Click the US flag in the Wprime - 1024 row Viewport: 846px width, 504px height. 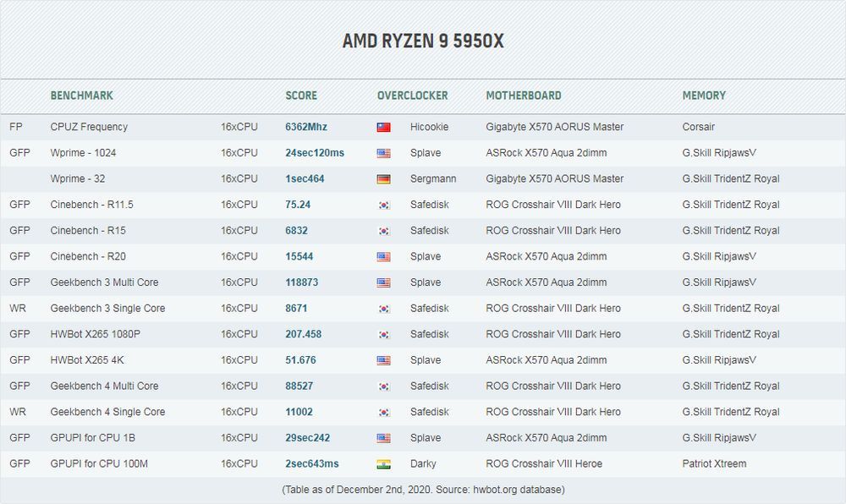(x=383, y=153)
